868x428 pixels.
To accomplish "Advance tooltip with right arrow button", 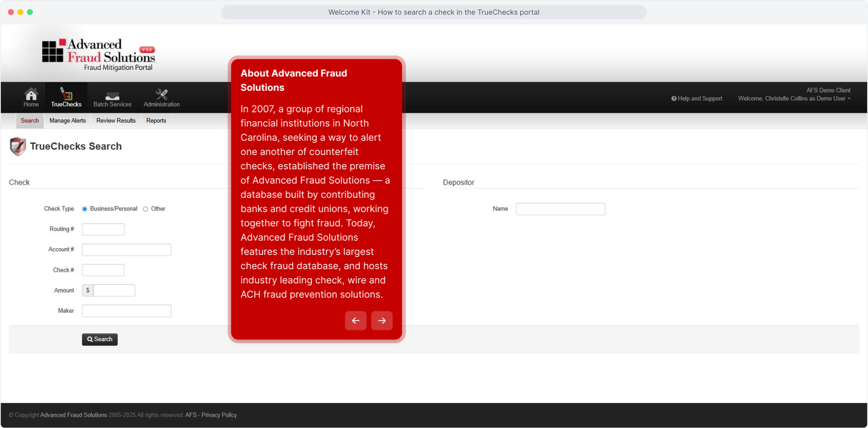I will point(382,321).
